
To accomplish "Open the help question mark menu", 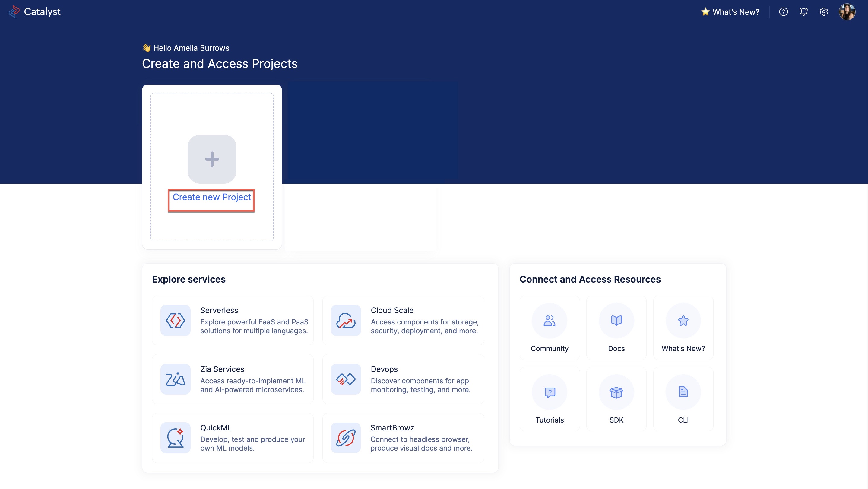I will (784, 12).
